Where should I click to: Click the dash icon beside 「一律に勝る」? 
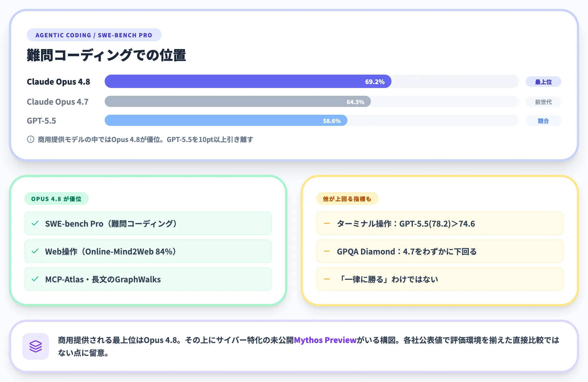(327, 279)
